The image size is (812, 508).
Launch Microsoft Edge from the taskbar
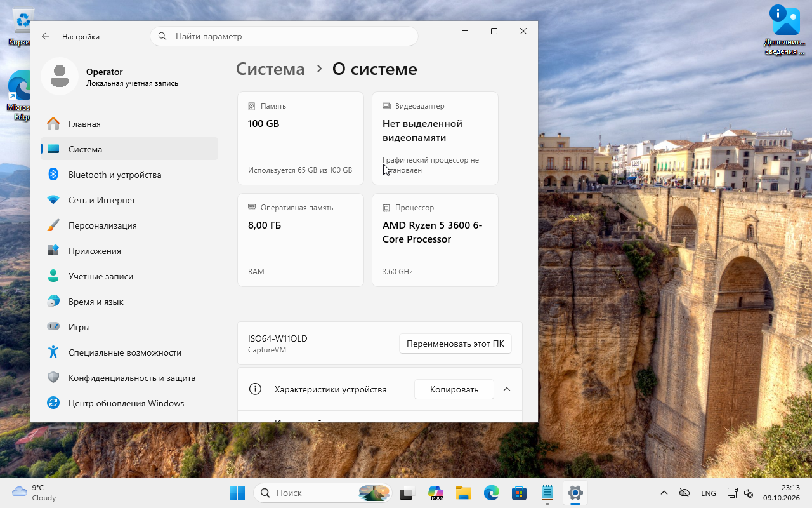492,493
